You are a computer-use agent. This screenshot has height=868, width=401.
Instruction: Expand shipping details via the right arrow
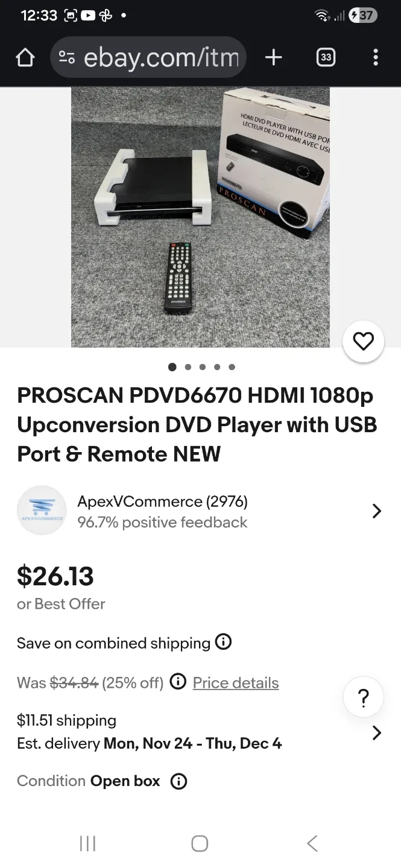(376, 732)
